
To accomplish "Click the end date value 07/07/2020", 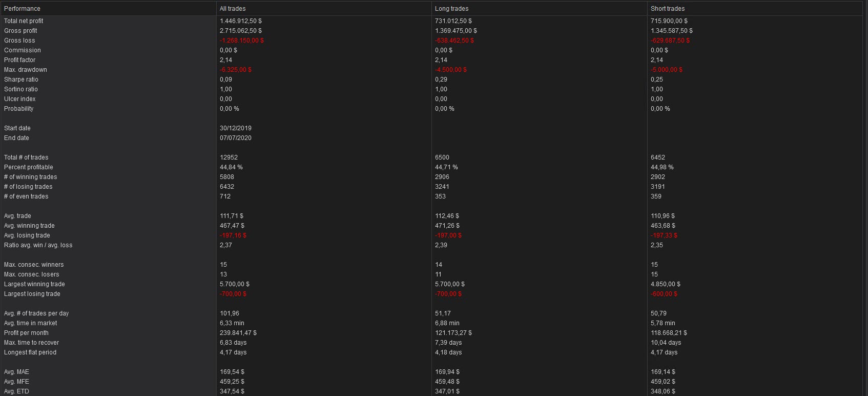I will tap(236, 138).
